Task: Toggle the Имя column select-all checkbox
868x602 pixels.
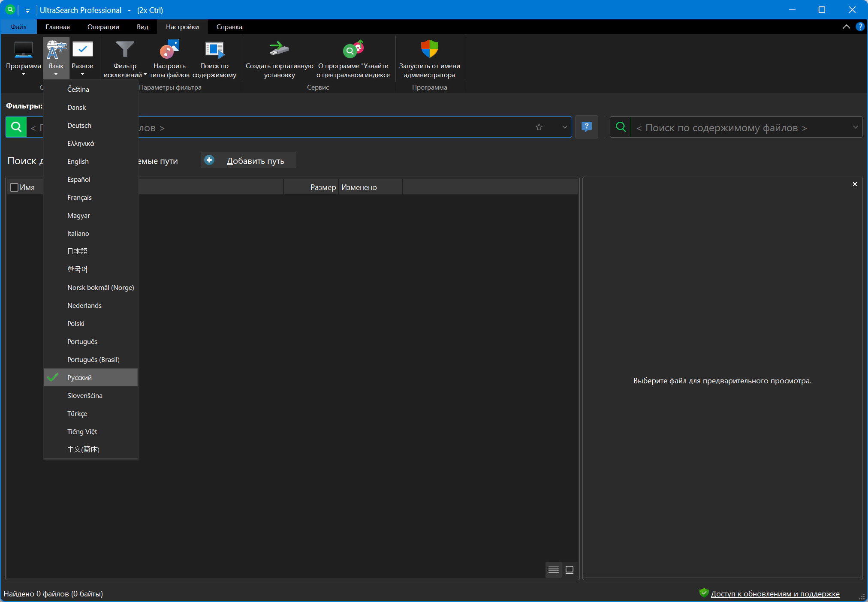Action: [14, 187]
